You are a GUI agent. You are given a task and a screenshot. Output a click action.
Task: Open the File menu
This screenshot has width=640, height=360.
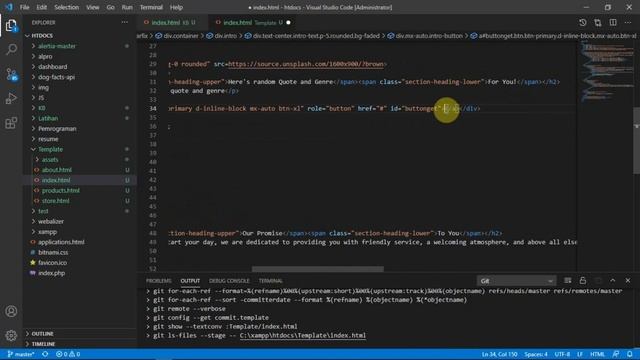tap(24, 7)
